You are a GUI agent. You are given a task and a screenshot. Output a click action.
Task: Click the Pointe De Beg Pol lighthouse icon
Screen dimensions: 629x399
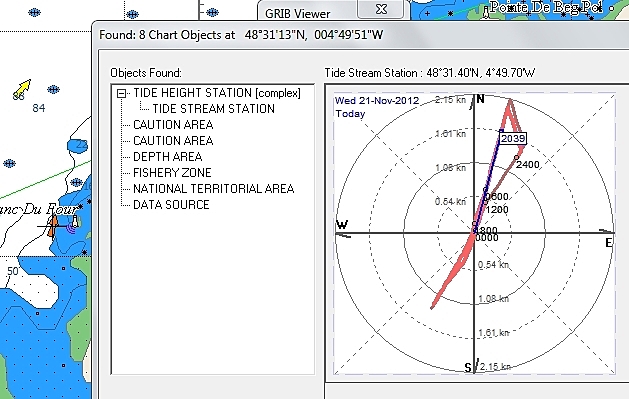click(x=486, y=13)
